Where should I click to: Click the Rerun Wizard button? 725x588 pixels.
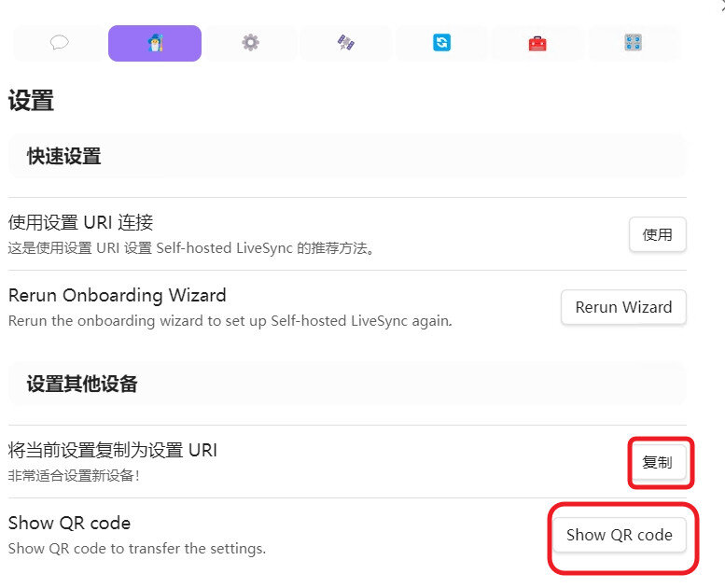click(623, 307)
